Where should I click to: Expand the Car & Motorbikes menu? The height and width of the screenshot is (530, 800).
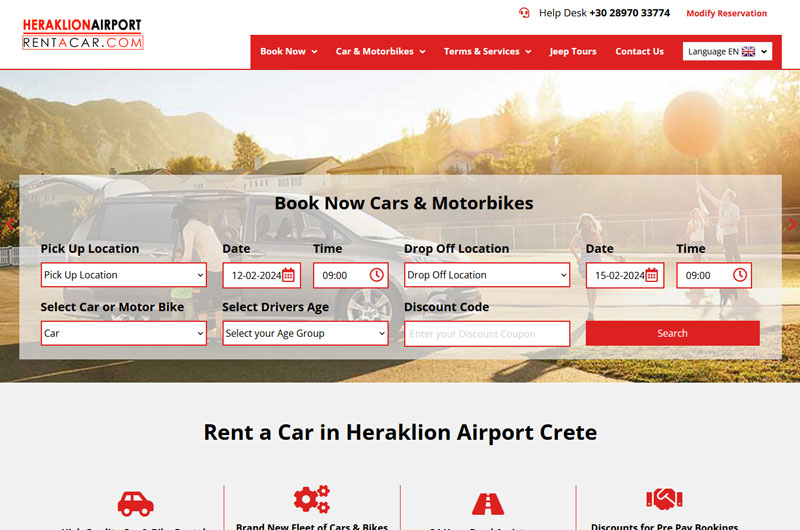coord(381,52)
